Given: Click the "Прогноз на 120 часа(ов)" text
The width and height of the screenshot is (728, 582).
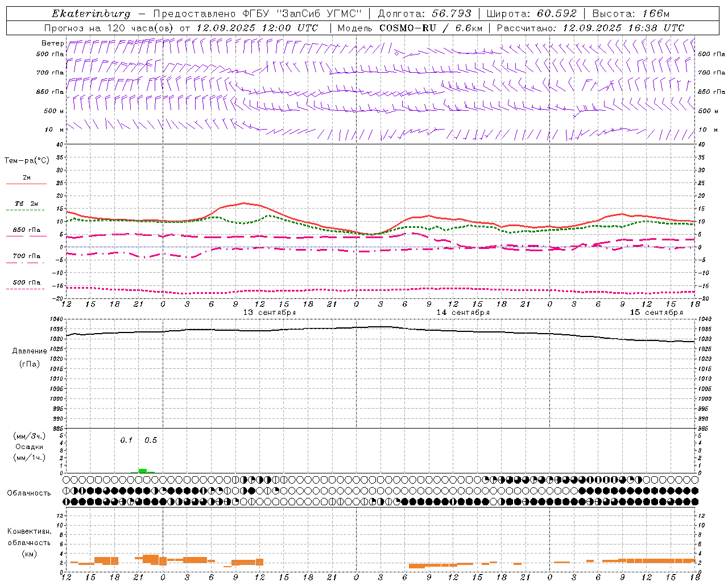Looking at the screenshot, I should (x=109, y=28).
